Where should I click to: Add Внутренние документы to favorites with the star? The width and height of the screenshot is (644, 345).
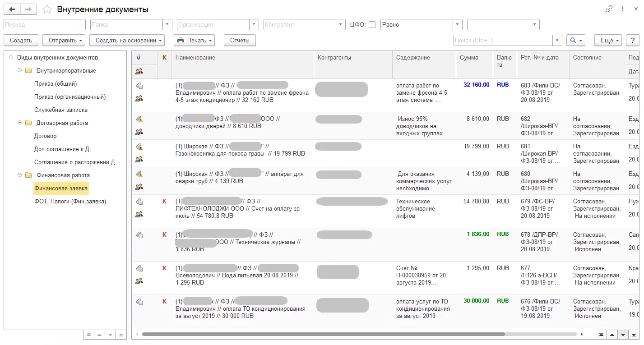tap(46, 9)
